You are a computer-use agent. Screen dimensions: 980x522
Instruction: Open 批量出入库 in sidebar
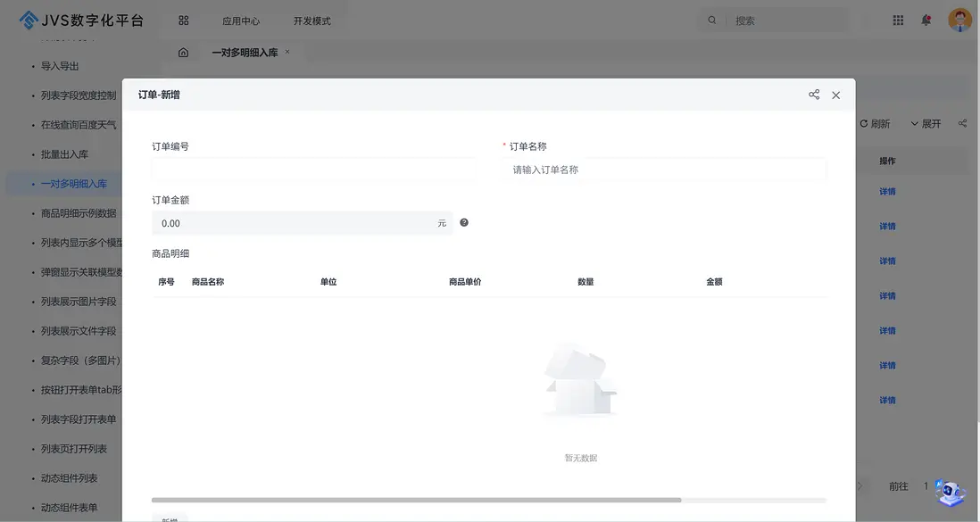coord(64,153)
